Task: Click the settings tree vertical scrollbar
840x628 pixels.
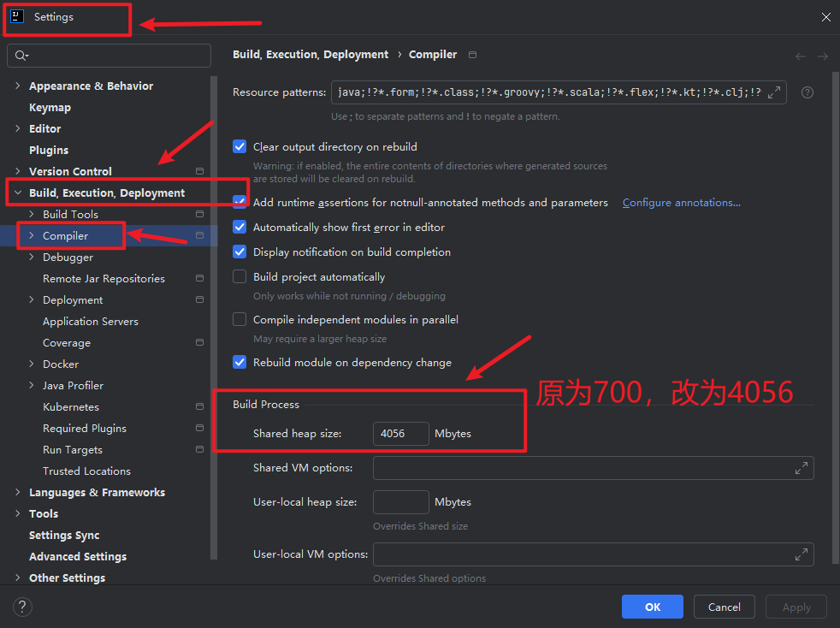Action: tap(215, 317)
